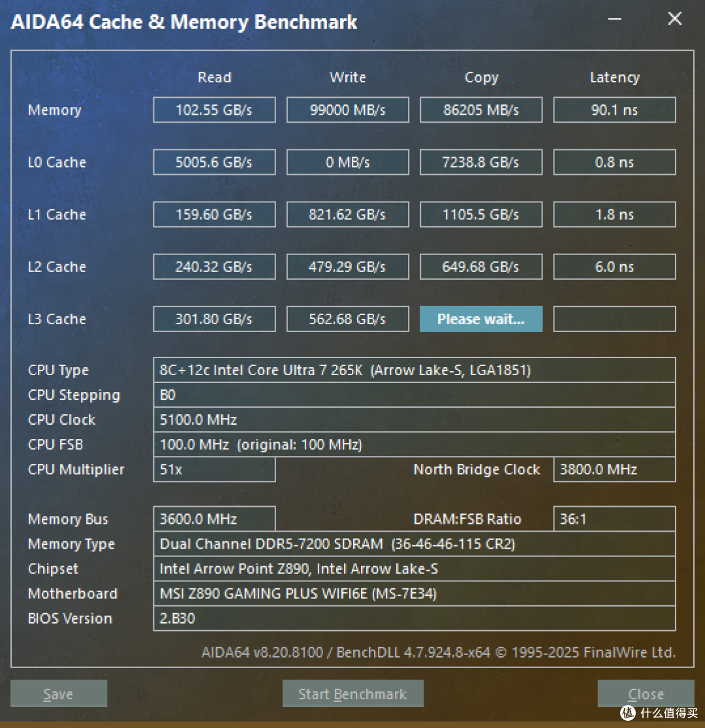This screenshot has width=705, height=728.
Task: Click the Please wait... L3 Copy cell
Action: coord(481,319)
